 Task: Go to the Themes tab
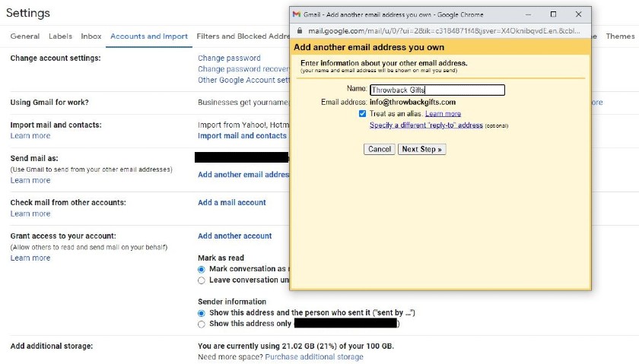pyautogui.click(x=620, y=36)
